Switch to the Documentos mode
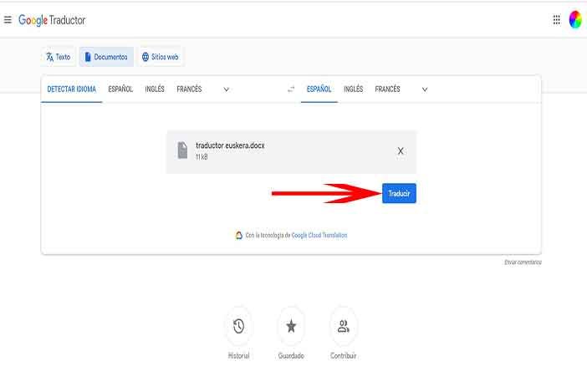The width and height of the screenshot is (587, 392). (106, 57)
